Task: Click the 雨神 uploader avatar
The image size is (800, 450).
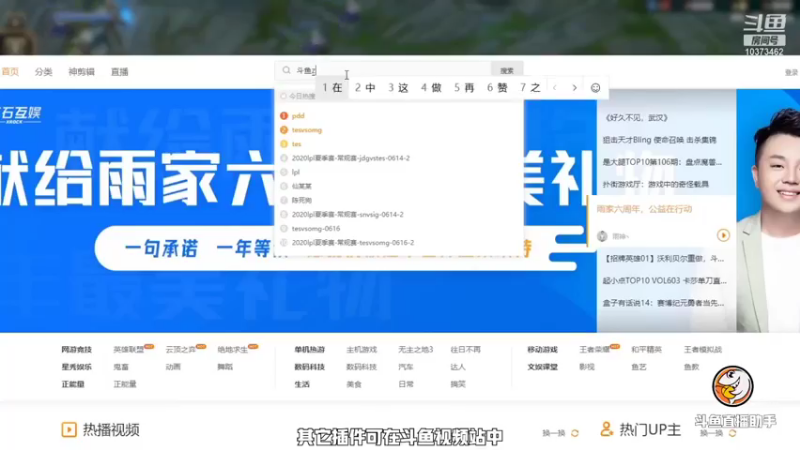Action: coord(602,236)
